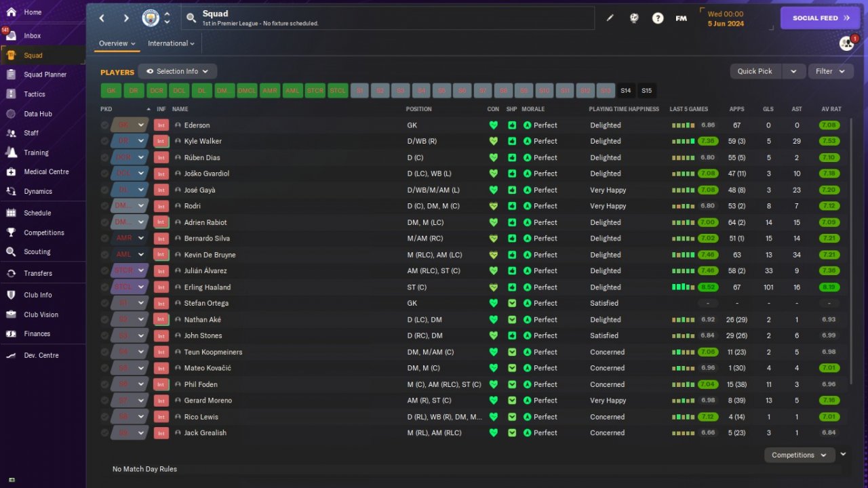
Task: Go forward with the right arrow icon
Action: pos(126,18)
